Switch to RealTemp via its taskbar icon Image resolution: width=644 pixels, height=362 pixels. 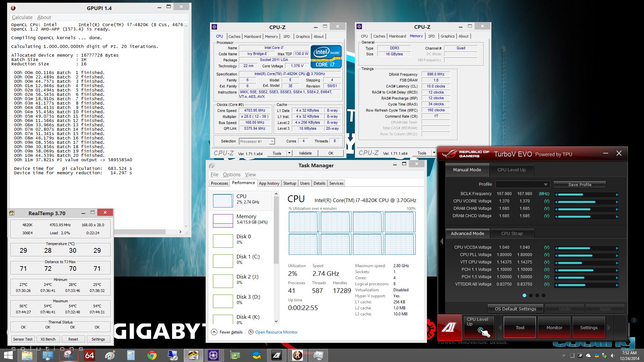coord(193,355)
